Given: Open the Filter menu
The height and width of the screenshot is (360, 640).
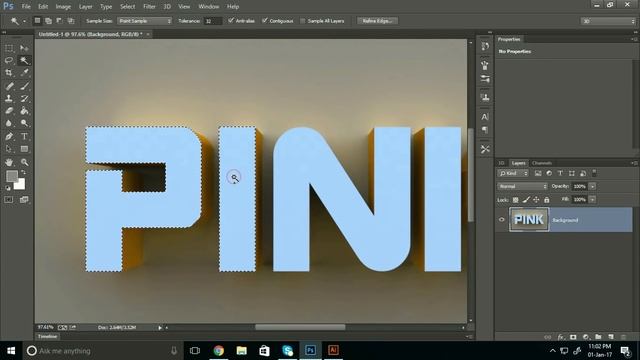Looking at the screenshot, I should [x=149, y=7].
